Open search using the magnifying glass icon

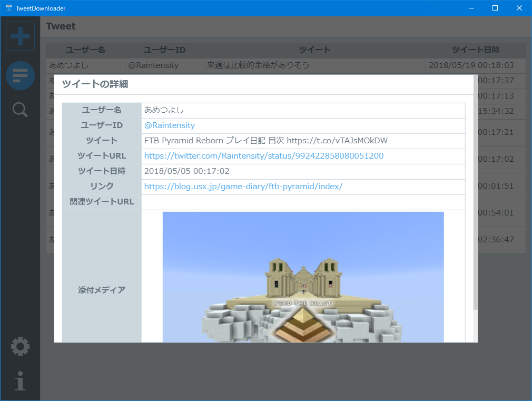click(20, 110)
